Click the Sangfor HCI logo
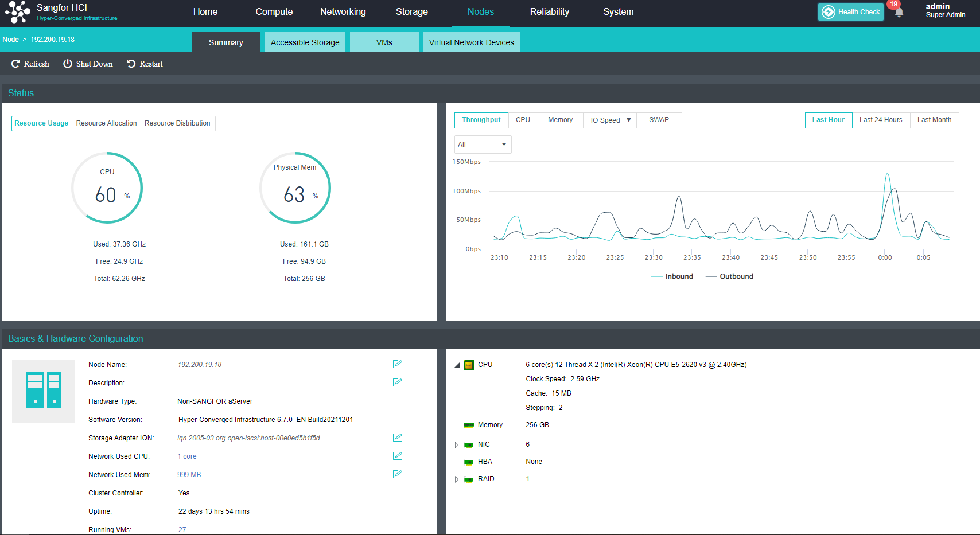 coord(17,12)
